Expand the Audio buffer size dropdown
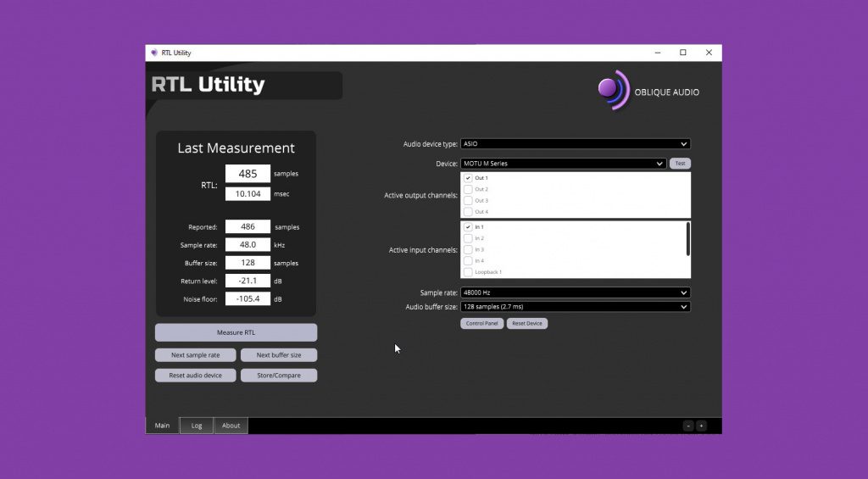The width and height of the screenshot is (868, 479). [x=575, y=306]
